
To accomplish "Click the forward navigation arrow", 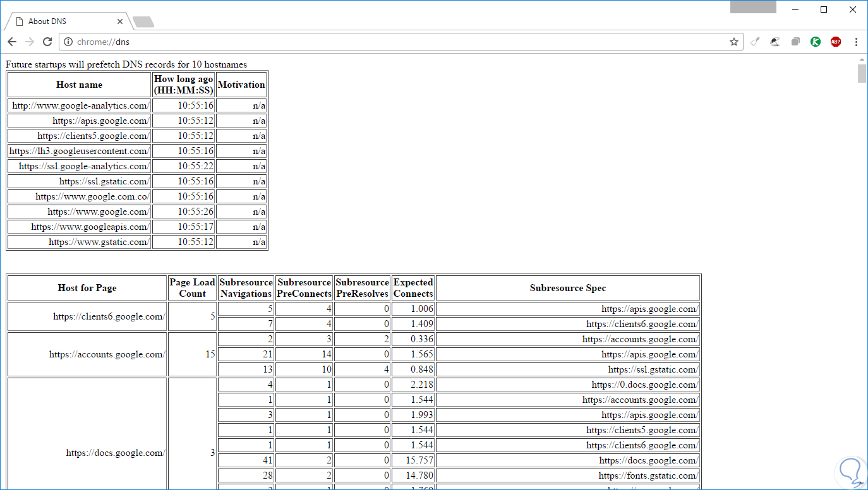I will (x=30, y=42).
